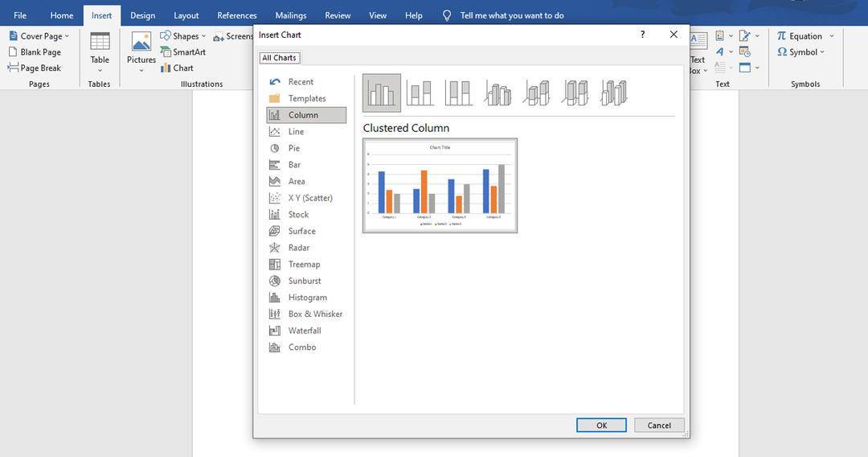
Task: Open the Text Box dropdown
Action: coord(698,53)
